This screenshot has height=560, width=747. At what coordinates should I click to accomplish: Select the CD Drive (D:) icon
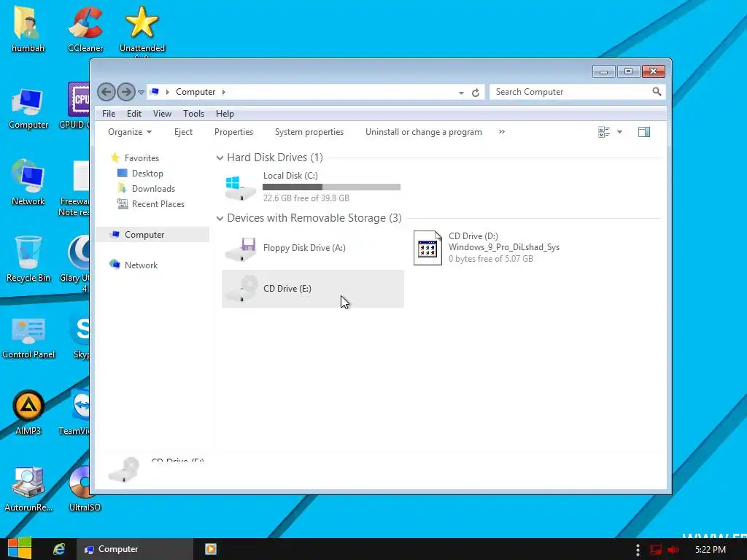(x=427, y=248)
